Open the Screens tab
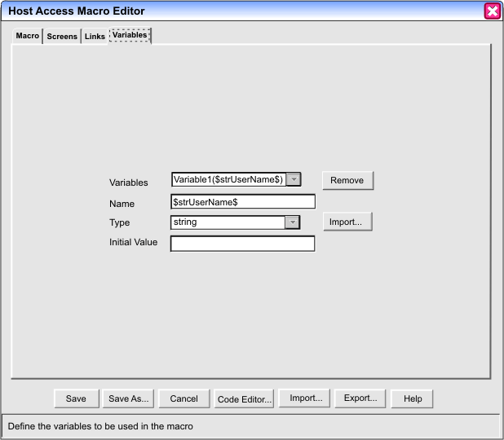 62,37
